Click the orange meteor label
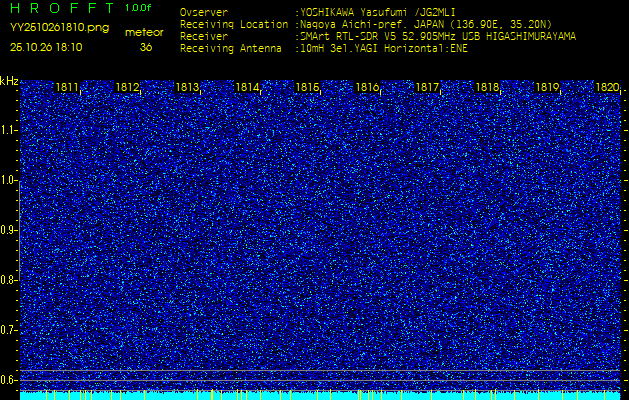 (143, 32)
